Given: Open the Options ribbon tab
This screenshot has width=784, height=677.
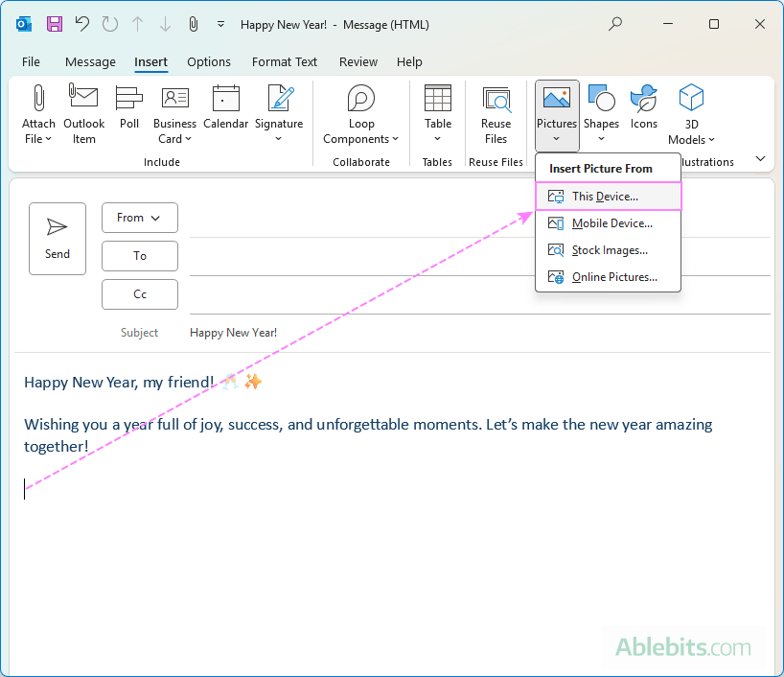Looking at the screenshot, I should coord(209,62).
